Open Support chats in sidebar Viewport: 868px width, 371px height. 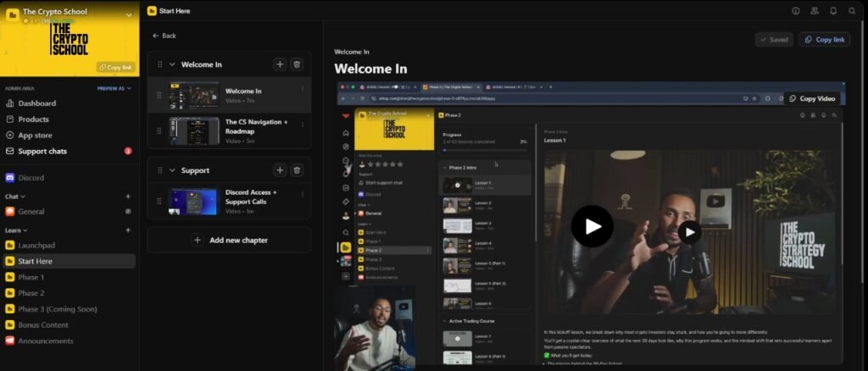pyautogui.click(x=42, y=151)
